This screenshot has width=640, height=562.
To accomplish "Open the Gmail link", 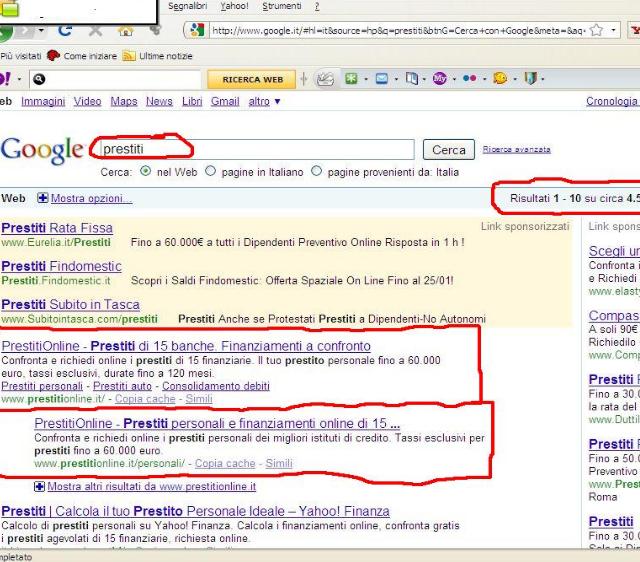I will coord(225,101).
